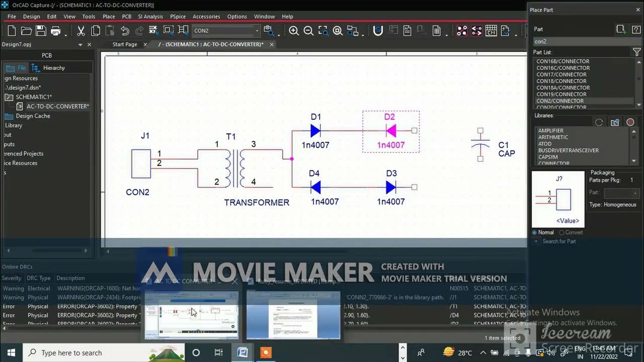Click the Cortana circle icon in taskbar
Viewport: 644px width, 362px height.
[x=196, y=352]
